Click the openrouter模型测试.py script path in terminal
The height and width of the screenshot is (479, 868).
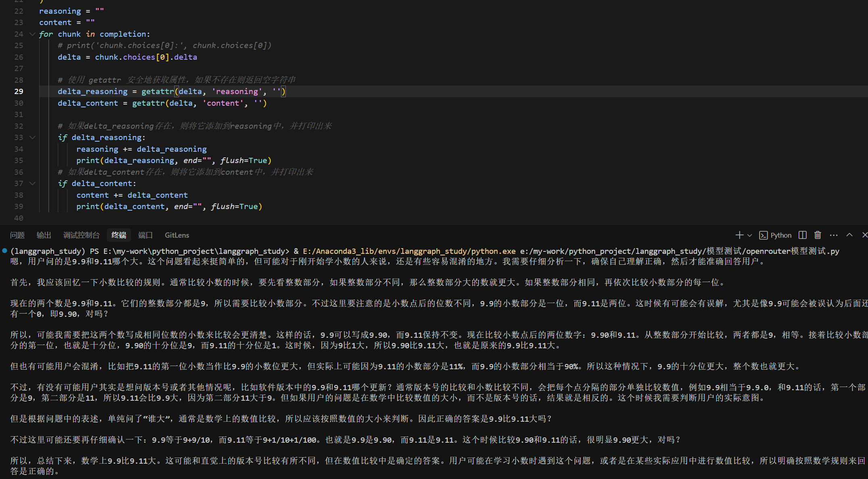click(680, 251)
